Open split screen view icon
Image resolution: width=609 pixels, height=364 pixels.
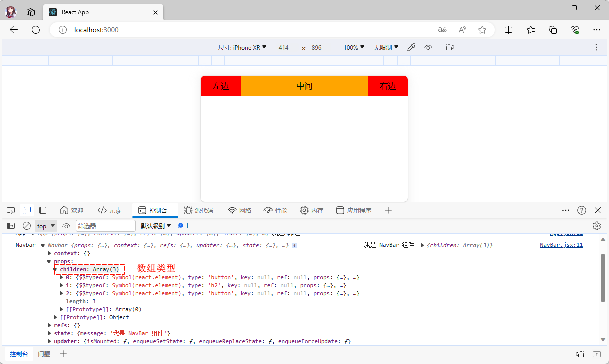(508, 30)
